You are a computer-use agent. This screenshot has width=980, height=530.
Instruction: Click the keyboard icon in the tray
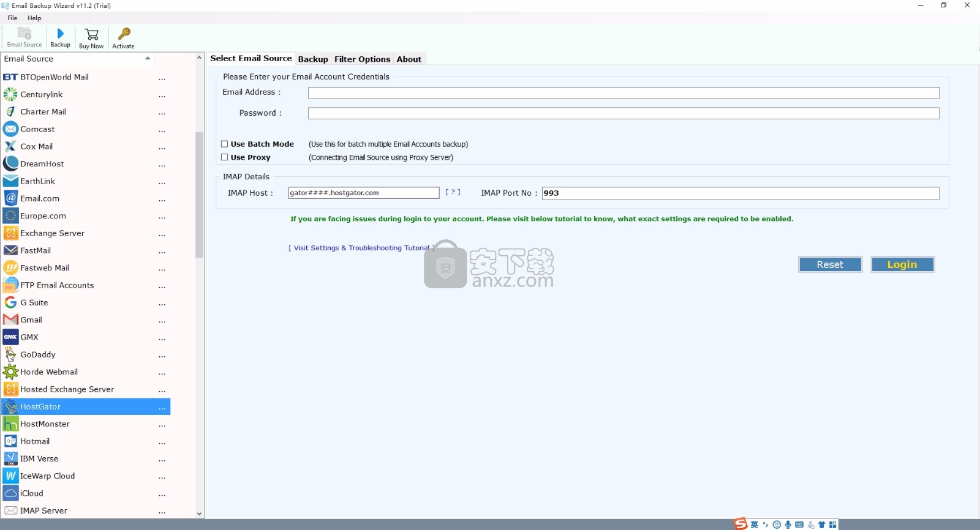point(799,524)
